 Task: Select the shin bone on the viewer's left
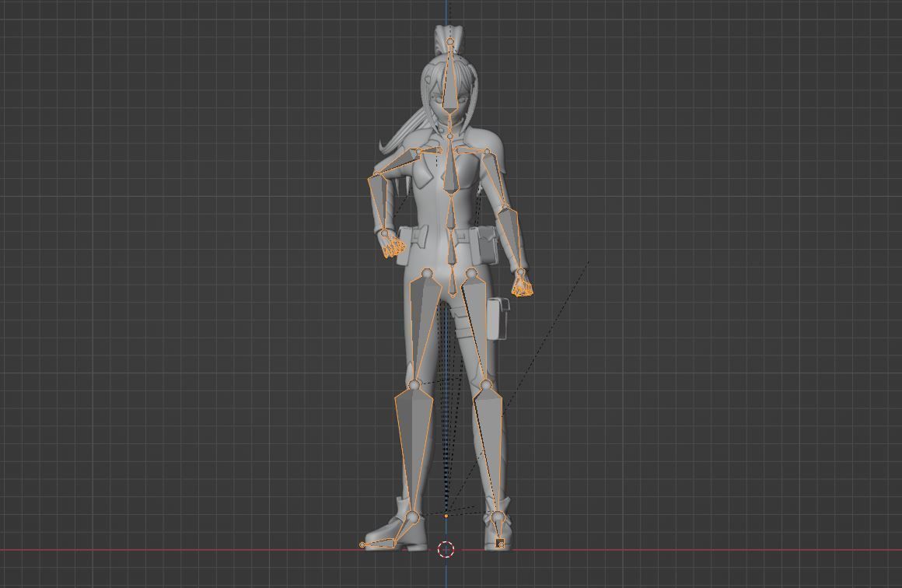414,452
